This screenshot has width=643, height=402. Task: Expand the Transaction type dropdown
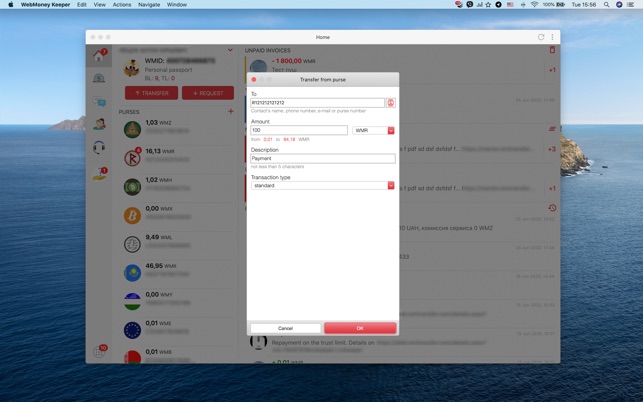click(x=322, y=185)
